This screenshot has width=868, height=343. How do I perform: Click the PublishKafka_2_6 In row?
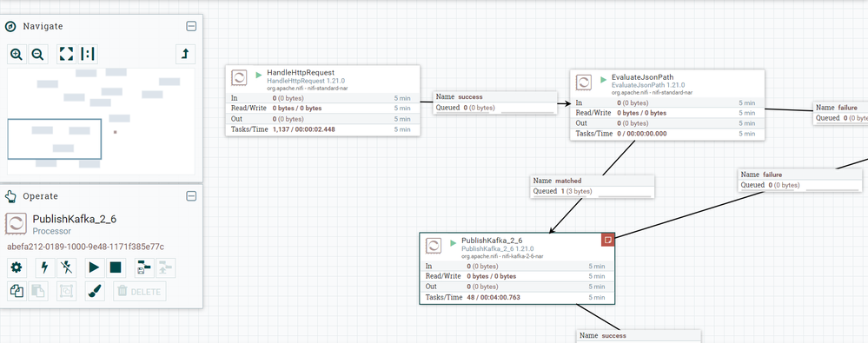[x=517, y=266]
